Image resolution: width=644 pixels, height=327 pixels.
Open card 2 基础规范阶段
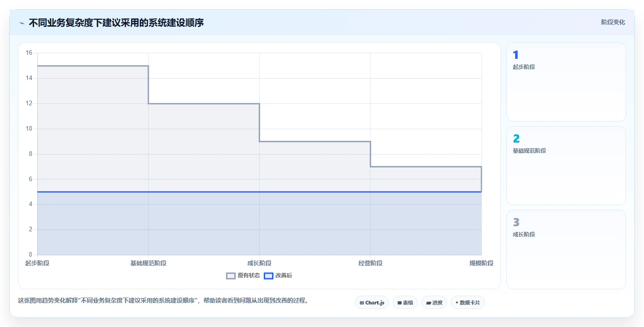click(x=566, y=166)
